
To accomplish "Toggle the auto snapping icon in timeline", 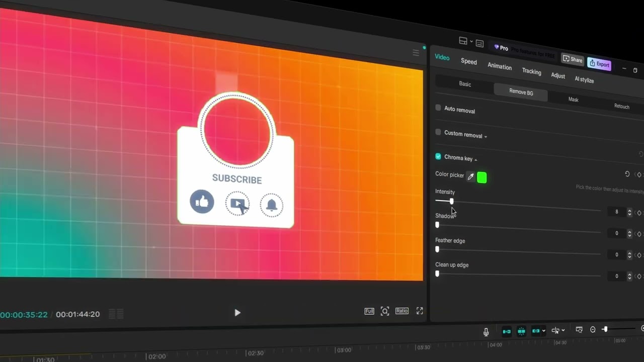I will (521, 331).
